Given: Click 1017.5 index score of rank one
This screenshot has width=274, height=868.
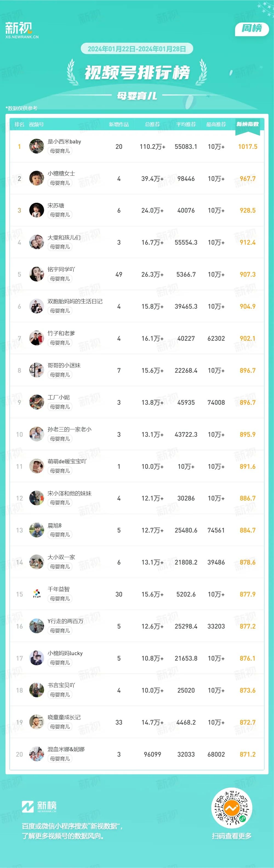Looking at the screenshot, I should (x=248, y=147).
